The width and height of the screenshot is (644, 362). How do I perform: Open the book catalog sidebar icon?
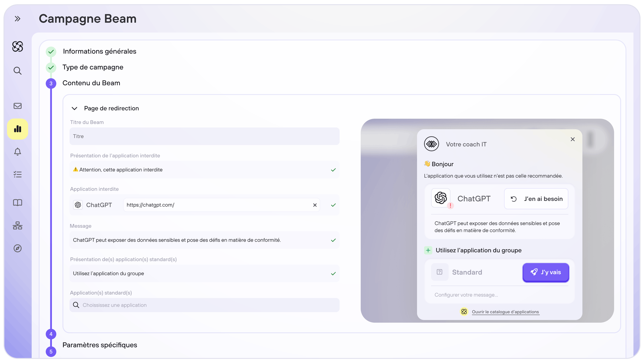17,202
